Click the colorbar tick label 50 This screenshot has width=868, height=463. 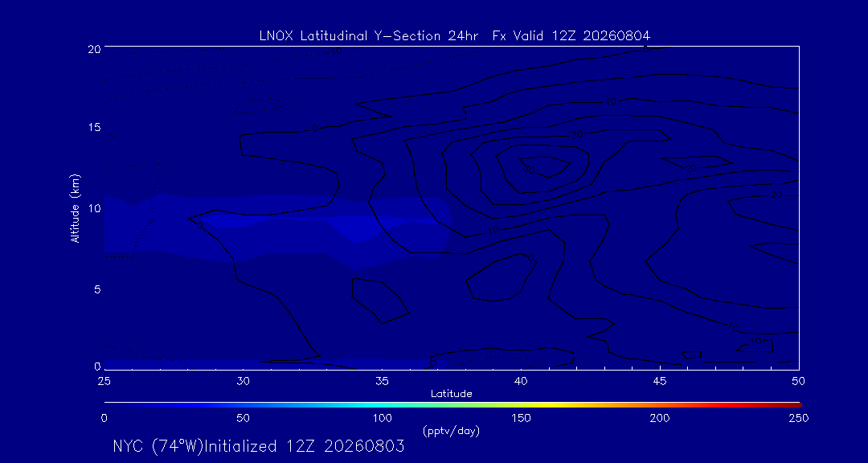[x=243, y=418]
